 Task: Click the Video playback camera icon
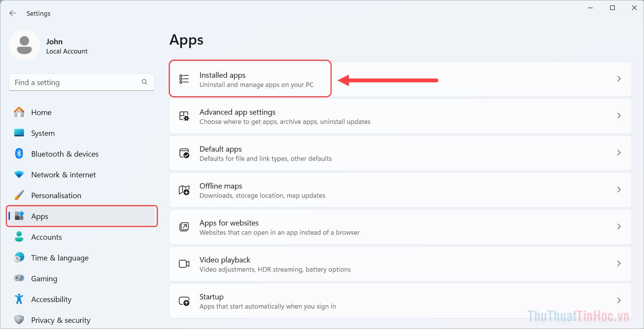(x=184, y=264)
